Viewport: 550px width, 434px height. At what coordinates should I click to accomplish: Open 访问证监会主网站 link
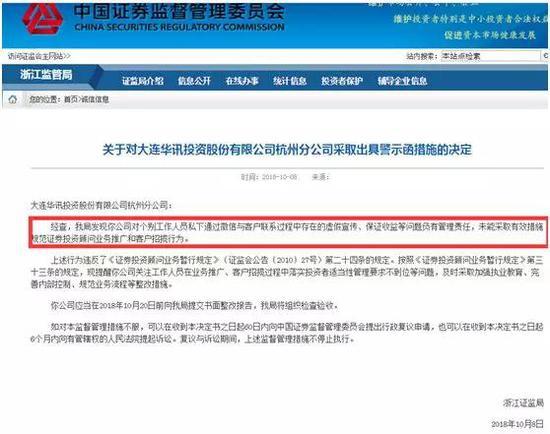click(x=39, y=56)
